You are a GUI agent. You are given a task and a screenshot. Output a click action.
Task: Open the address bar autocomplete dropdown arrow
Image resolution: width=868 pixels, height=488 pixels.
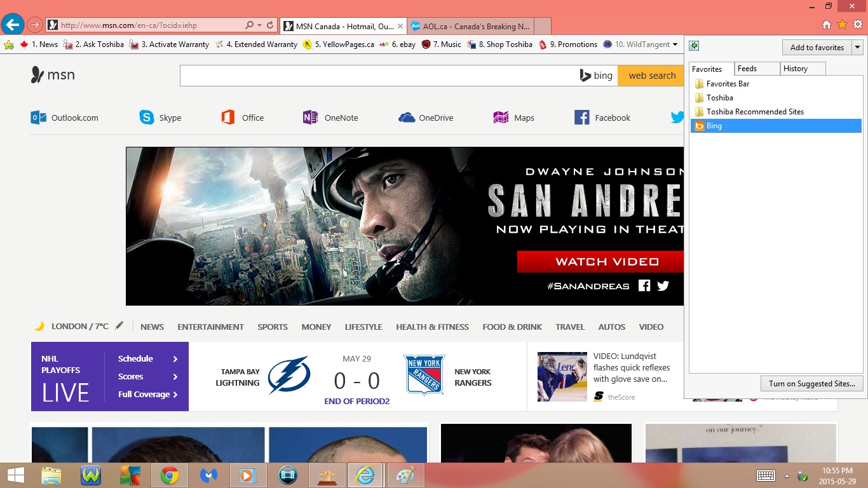tap(260, 25)
